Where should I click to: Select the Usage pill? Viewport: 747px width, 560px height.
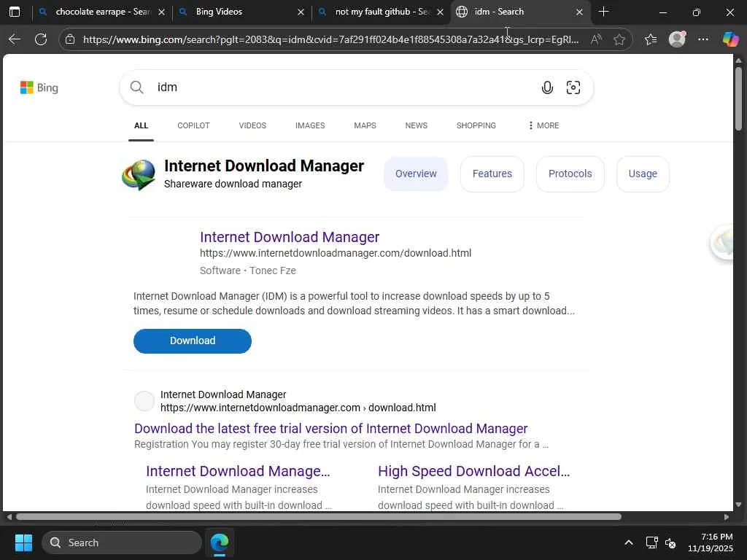click(643, 174)
